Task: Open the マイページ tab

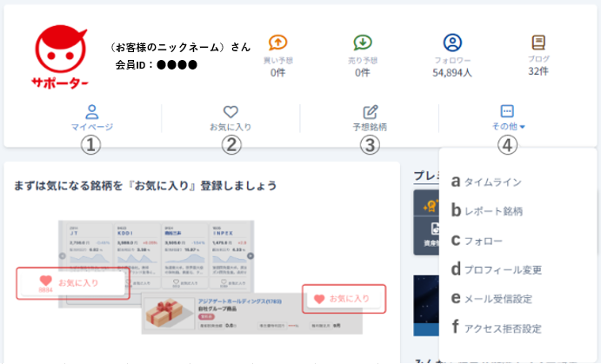Action: [92, 118]
